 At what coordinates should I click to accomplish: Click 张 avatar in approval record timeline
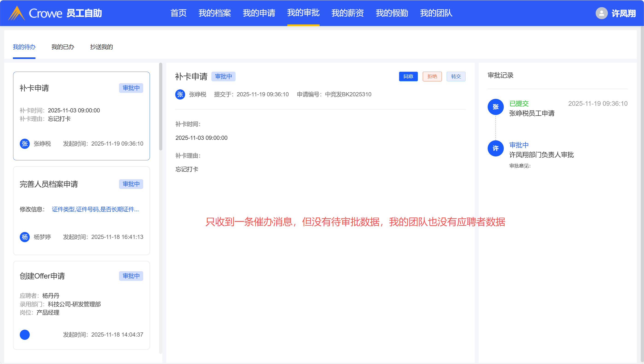point(495,107)
